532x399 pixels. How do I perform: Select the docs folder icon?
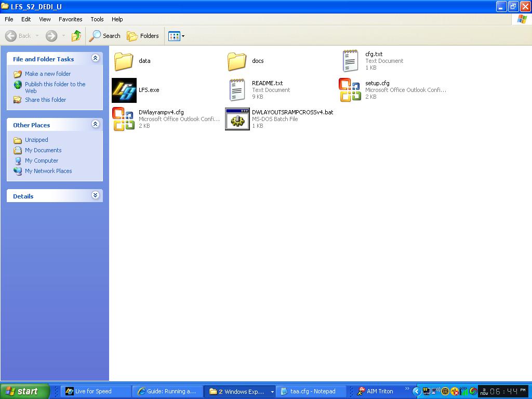click(237, 61)
